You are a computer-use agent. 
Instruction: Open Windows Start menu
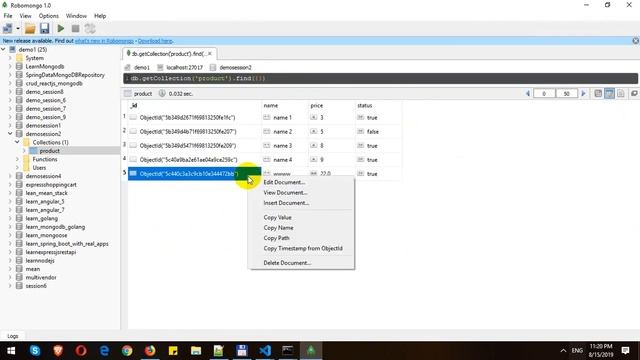click(x=11, y=351)
